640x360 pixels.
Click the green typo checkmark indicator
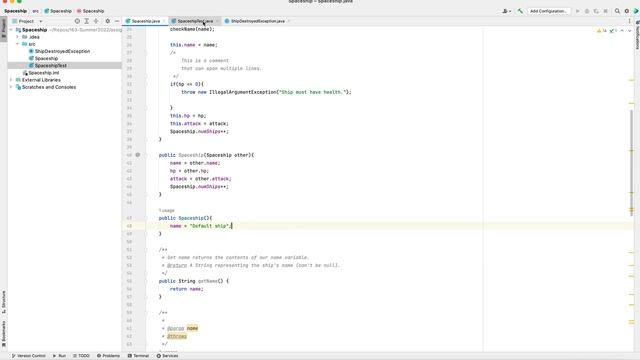[613, 31]
